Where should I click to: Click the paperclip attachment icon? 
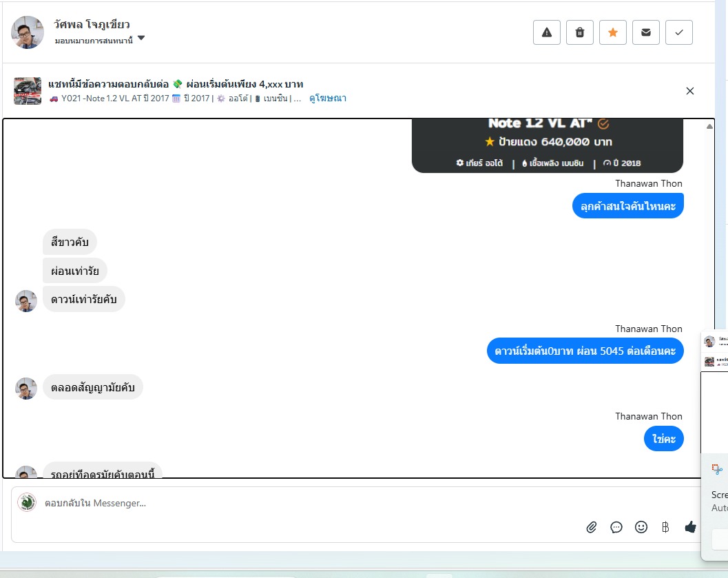pyautogui.click(x=591, y=527)
